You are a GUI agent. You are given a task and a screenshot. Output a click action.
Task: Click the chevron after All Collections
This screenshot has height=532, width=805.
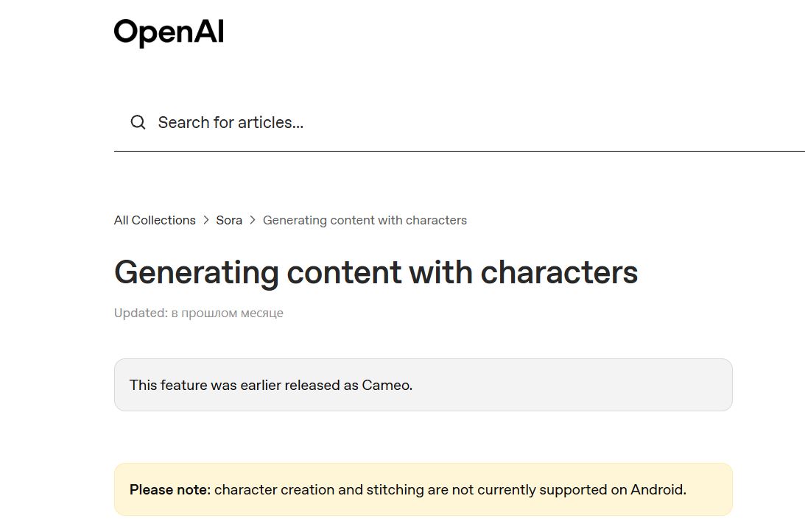(x=205, y=220)
